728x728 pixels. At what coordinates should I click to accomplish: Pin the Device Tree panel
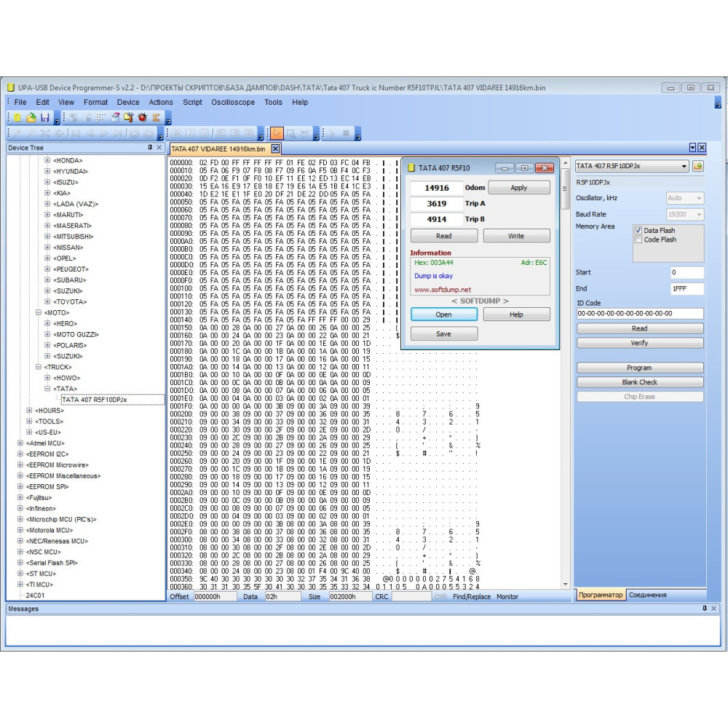click(x=149, y=147)
